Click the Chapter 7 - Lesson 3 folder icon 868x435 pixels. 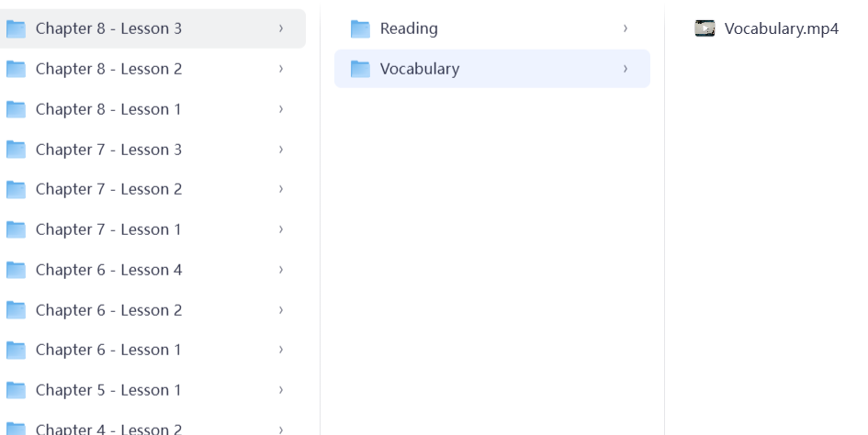[x=16, y=150]
